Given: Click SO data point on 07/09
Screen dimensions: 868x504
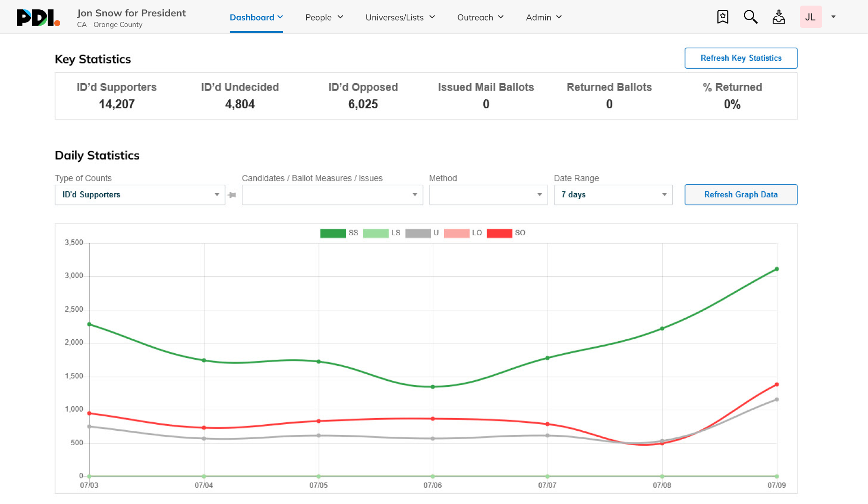Looking at the screenshot, I should (x=776, y=385).
